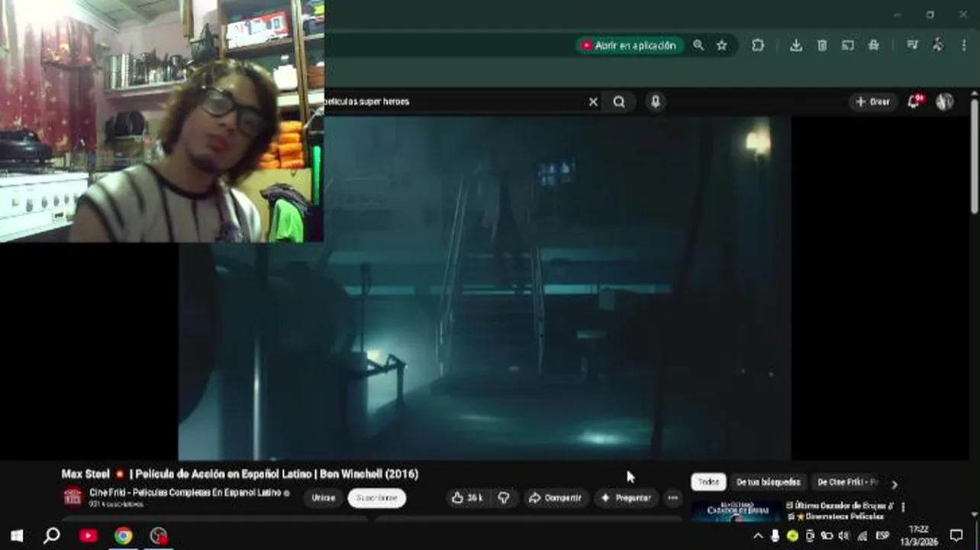Open the Windows notification center

(956, 535)
